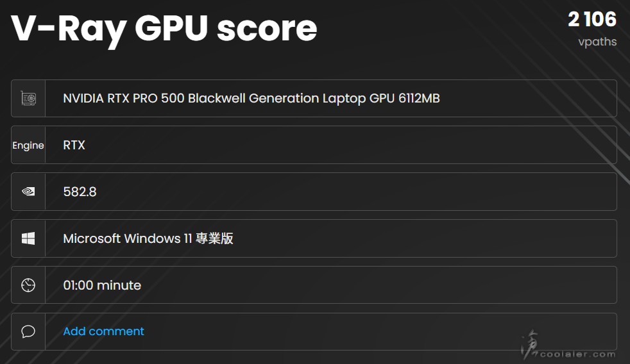Click the V-Ray GPU score heading

pos(164,28)
